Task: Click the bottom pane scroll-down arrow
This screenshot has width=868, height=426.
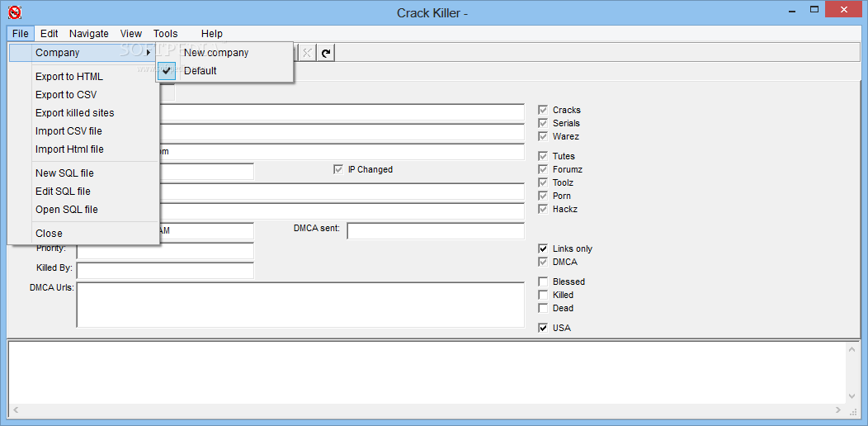Action: (x=852, y=395)
